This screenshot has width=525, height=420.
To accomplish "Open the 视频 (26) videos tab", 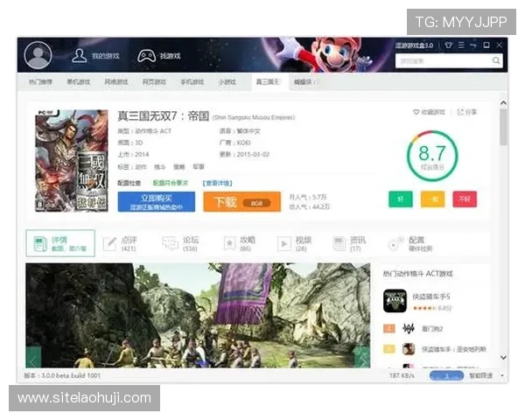I will click(x=294, y=243).
